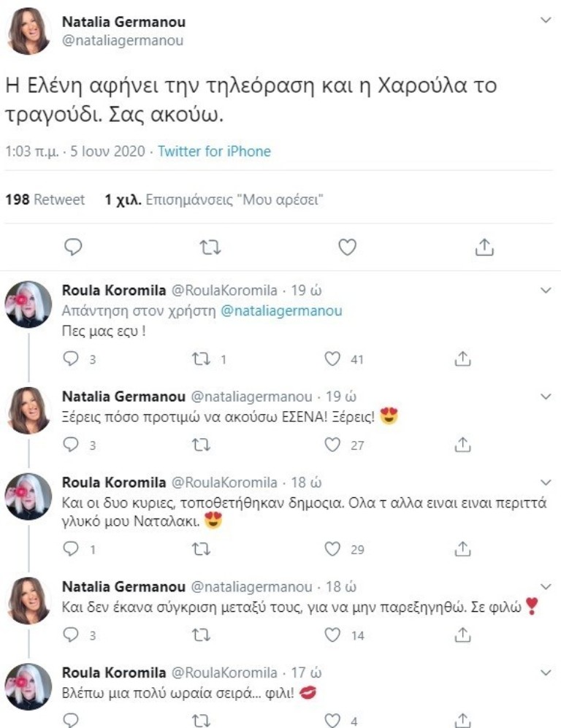
Task: Expand options for Natalia's 19 ώ reply
Action: coord(545,396)
